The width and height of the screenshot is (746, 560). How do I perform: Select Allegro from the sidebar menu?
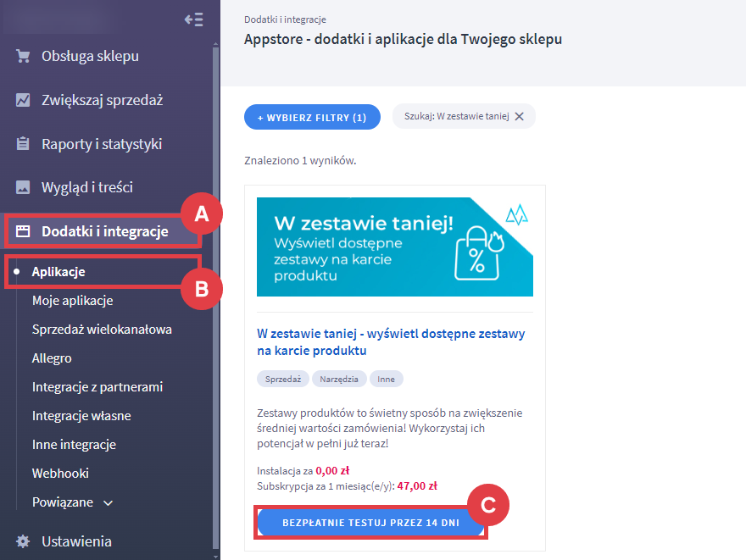[x=52, y=358]
